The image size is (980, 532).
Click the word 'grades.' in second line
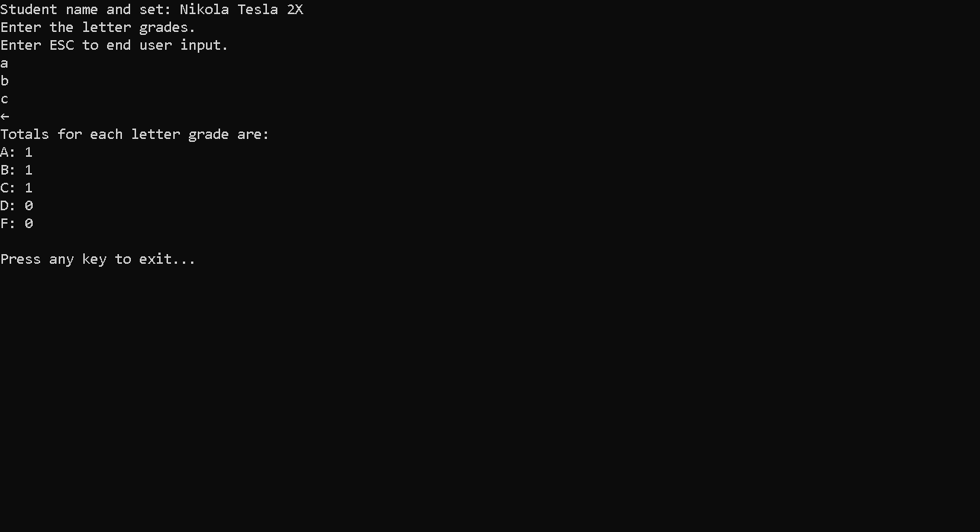click(167, 28)
